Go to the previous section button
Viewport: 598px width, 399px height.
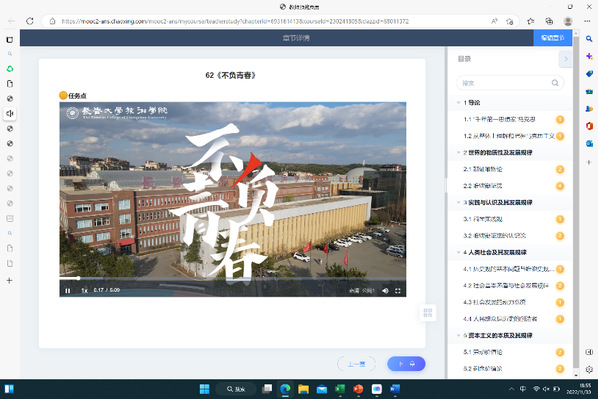click(356, 364)
